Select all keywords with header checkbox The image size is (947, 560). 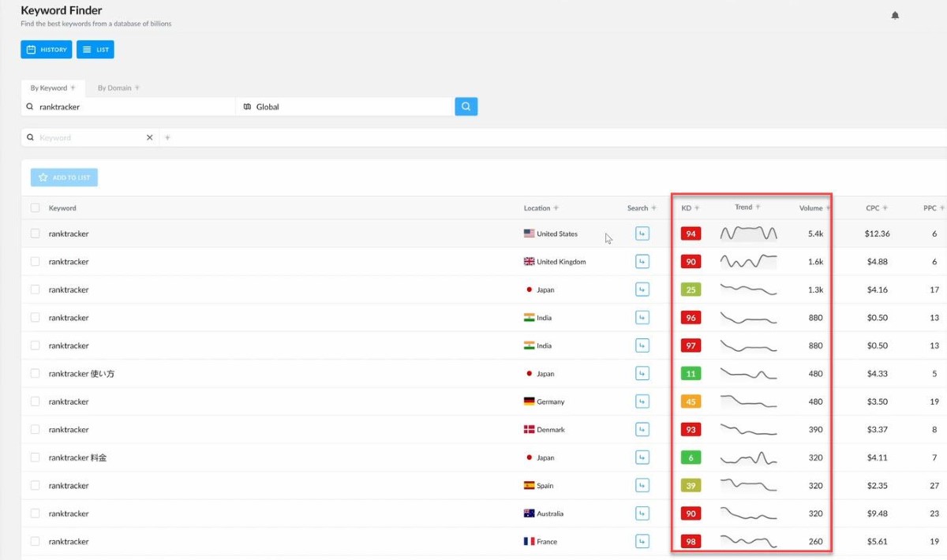pos(35,208)
